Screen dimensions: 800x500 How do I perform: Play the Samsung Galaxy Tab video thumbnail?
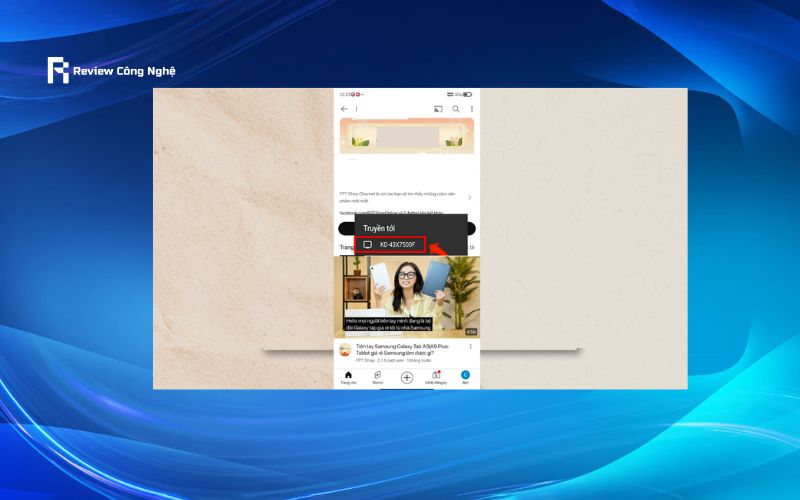[x=407, y=297]
